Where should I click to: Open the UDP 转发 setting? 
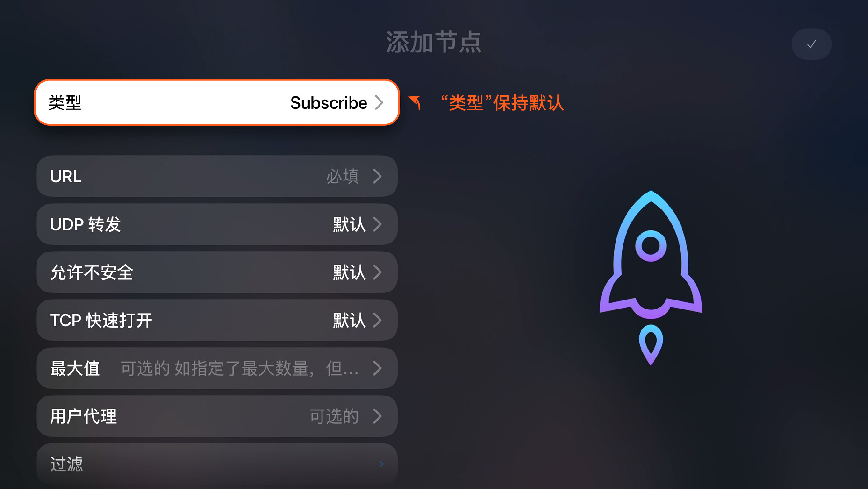217,224
